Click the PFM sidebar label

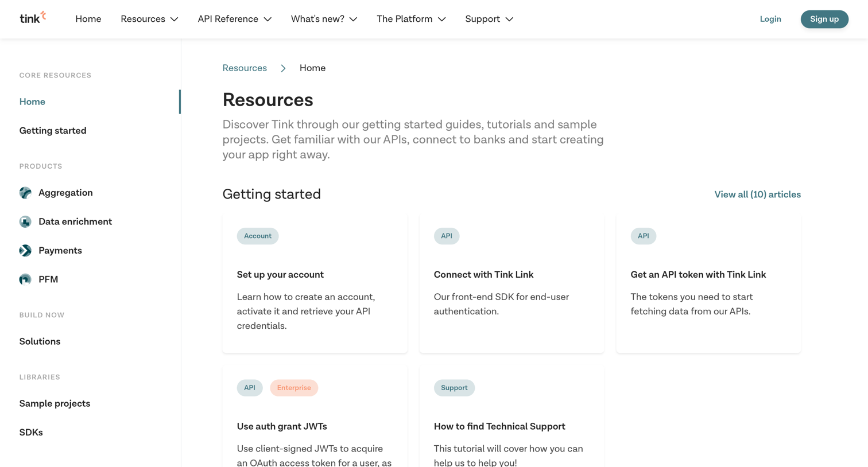point(48,279)
